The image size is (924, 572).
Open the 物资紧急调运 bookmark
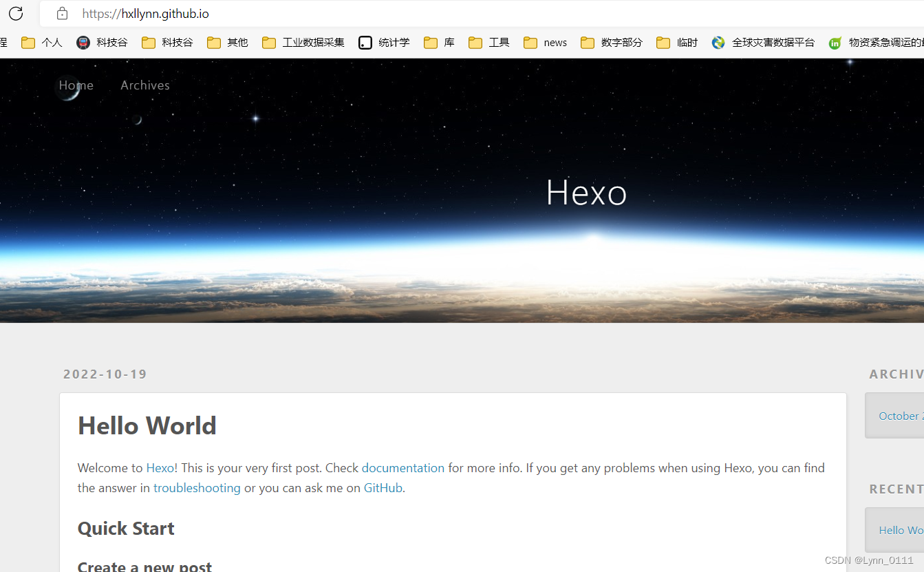(x=876, y=43)
